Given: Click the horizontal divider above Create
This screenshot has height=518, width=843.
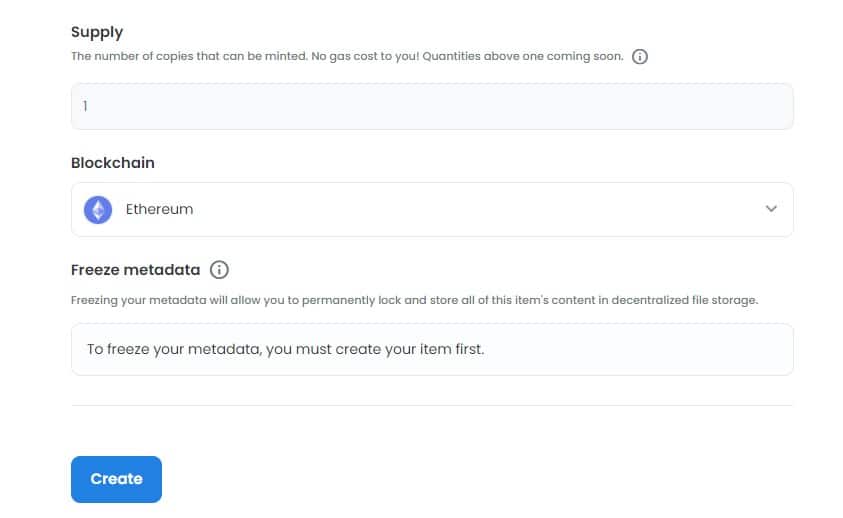Looking at the screenshot, I should [x=432, y=405].
